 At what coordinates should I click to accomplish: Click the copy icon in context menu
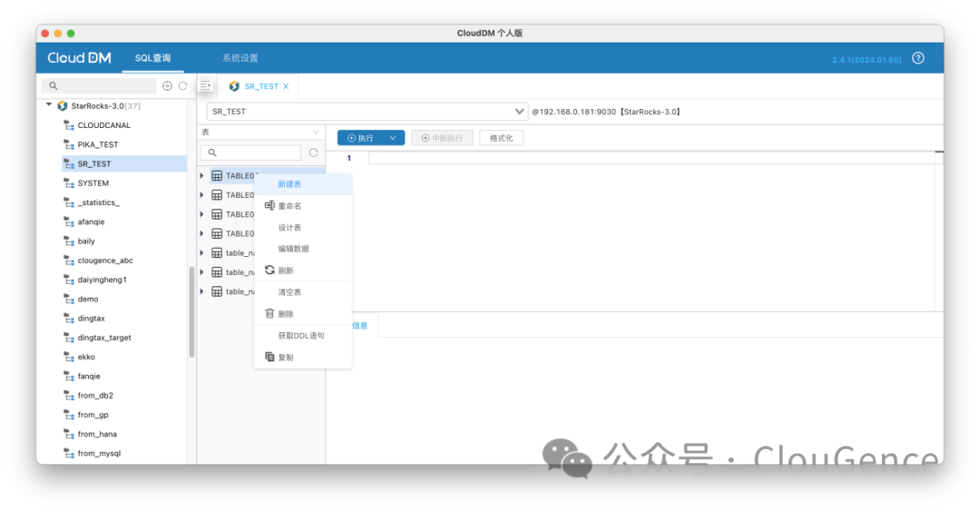[269, 357]
